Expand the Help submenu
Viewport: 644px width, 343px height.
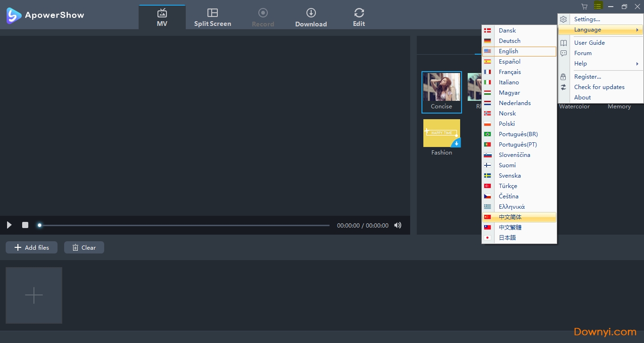(601, 64)
